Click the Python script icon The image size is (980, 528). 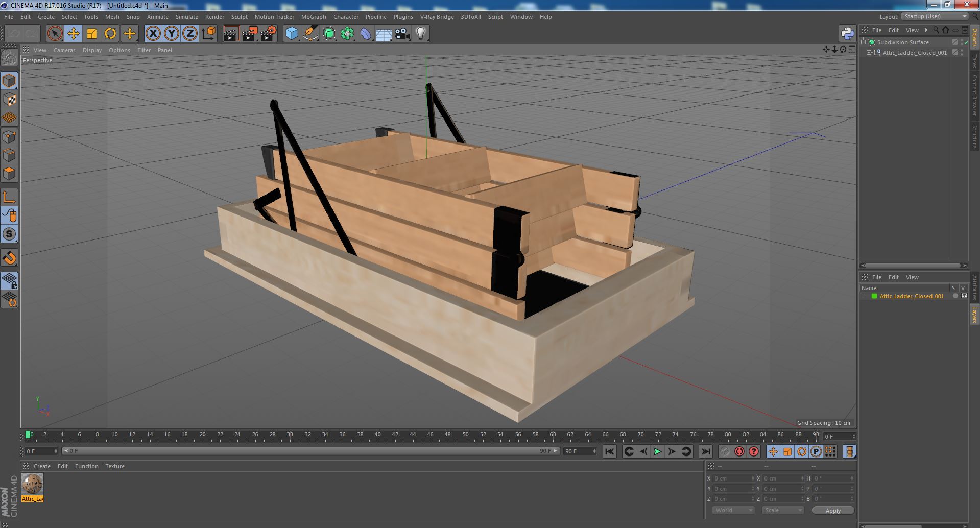[x=848, y=34]
